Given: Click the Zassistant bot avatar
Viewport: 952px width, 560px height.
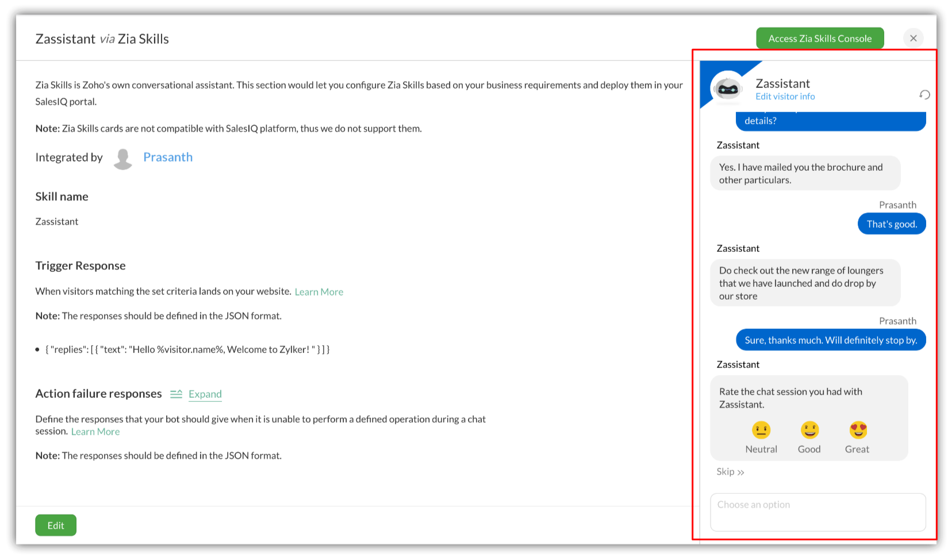Looking at the screenshot, I should [x=728, y=88].
